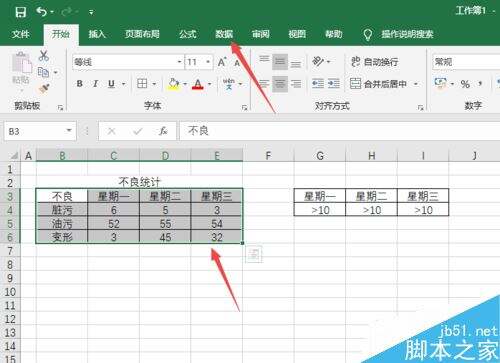The image size is (500, 363).
Task: Click the Percent Style icon
Action: (x=465, y=84)
